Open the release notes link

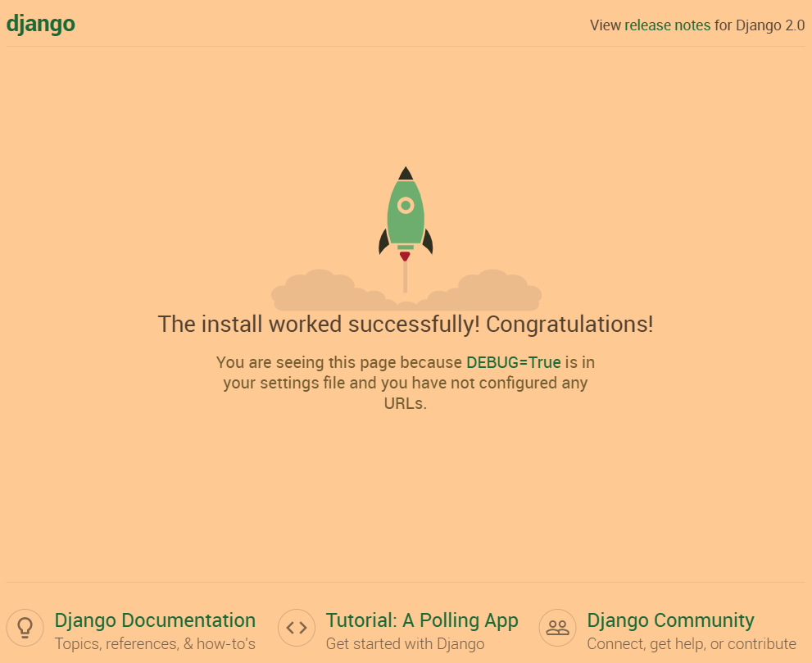[667, 25]
